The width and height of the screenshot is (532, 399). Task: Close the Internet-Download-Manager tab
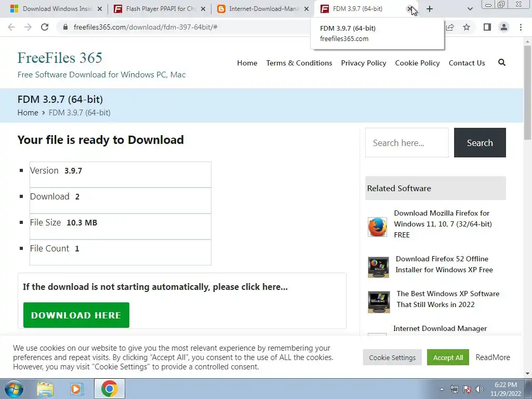(x=307, y=9)
